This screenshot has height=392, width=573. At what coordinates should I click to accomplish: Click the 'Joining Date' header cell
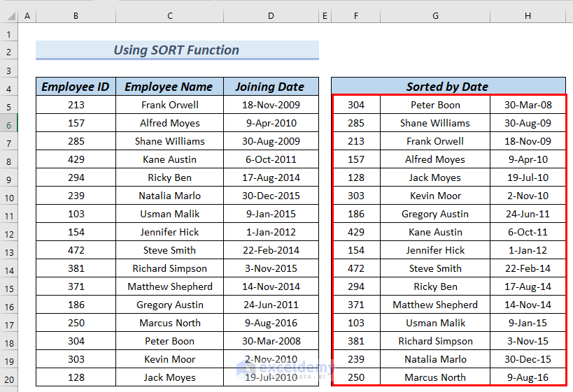coord(271,87)
